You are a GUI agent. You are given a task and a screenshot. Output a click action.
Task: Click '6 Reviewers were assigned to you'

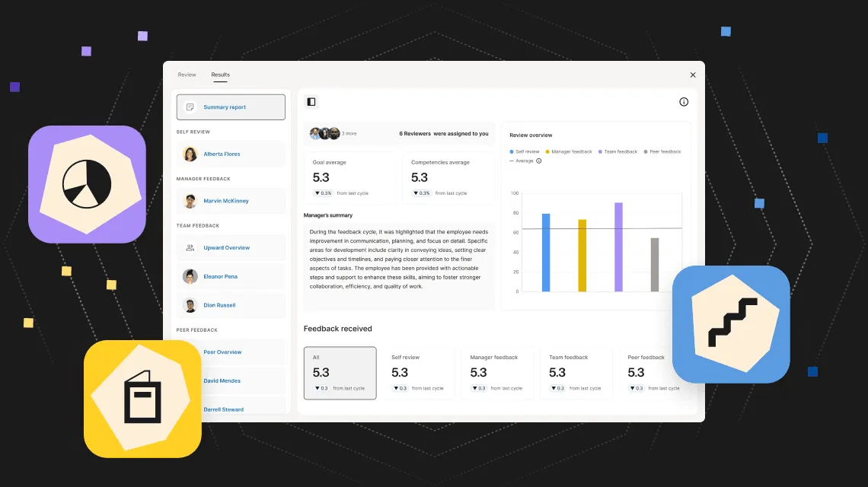444,133
